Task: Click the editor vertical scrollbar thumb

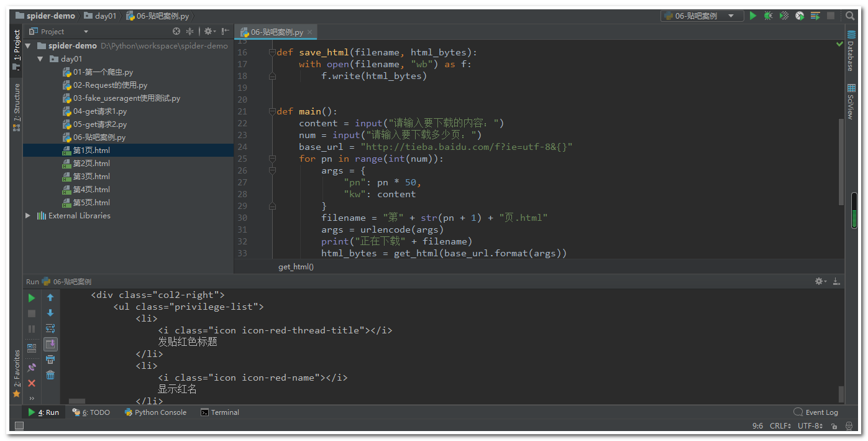Action: coord(841,160)
